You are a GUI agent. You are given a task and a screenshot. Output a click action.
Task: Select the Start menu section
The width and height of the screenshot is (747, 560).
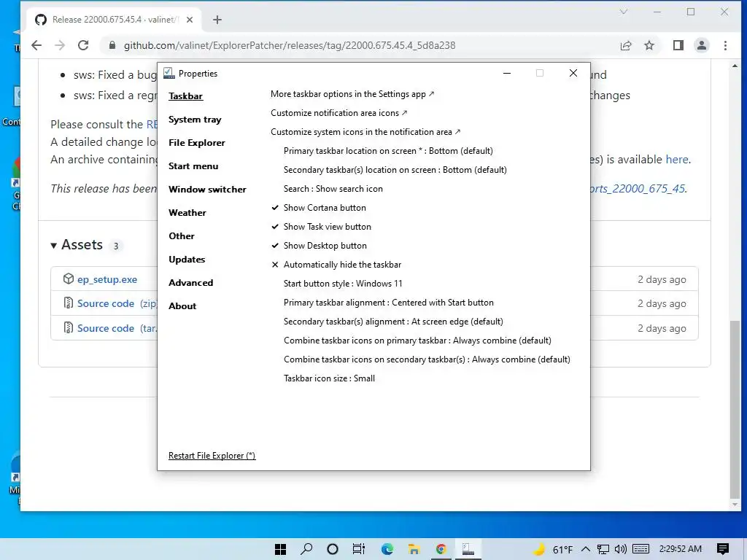[x=193, y=166]
